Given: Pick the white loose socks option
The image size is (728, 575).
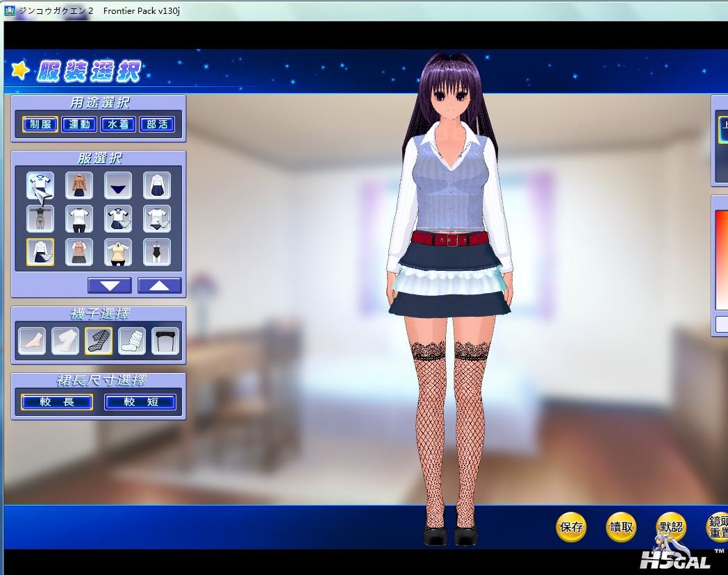Looking at the screenshot, I should pyautogui.click(x=132, y=341).
